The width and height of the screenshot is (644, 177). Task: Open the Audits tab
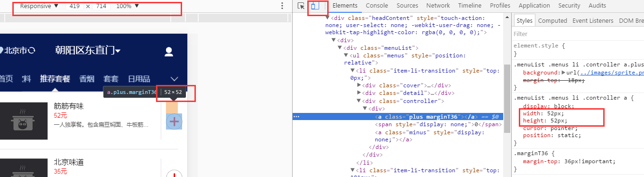[597, 6]
